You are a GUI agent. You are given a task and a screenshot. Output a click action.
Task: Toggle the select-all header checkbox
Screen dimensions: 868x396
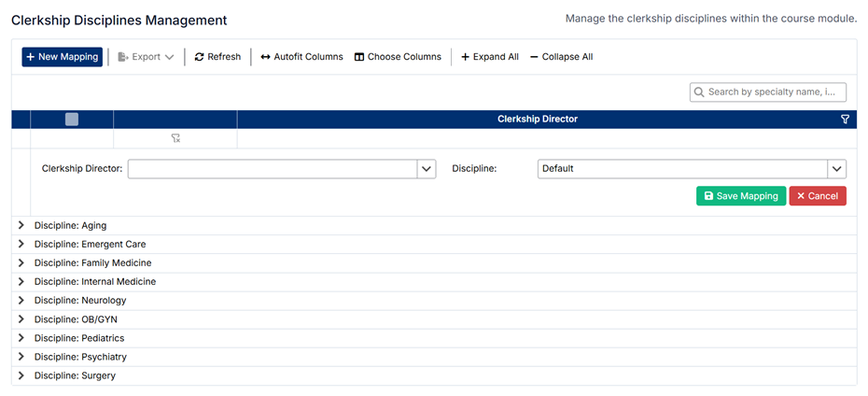72,120
